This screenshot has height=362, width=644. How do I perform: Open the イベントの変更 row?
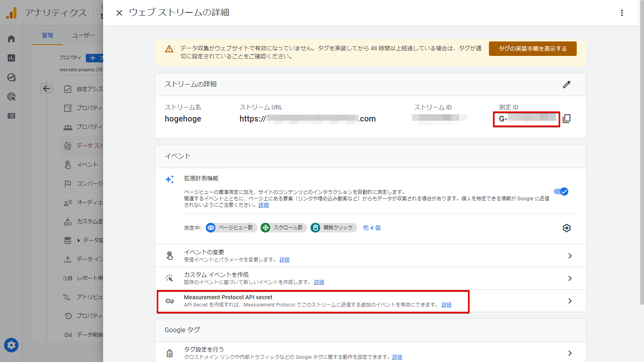click(x=370, y=256)
